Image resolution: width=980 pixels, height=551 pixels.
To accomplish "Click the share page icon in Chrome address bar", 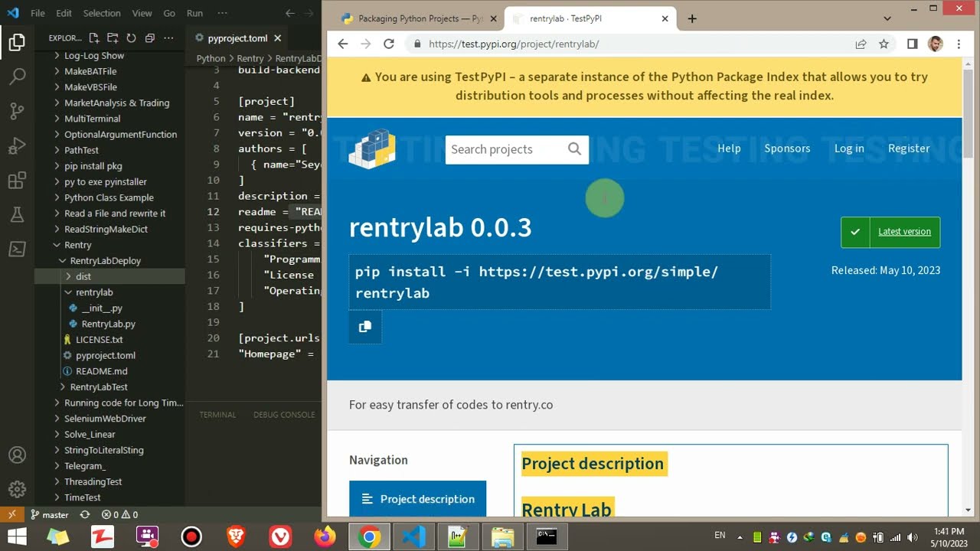I will pos(861,44).
